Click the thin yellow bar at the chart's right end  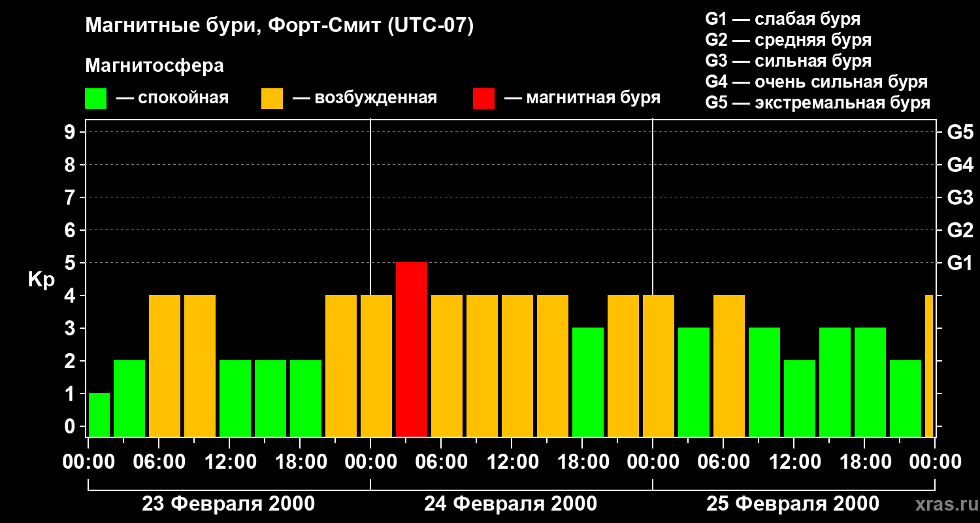[929, 365]
